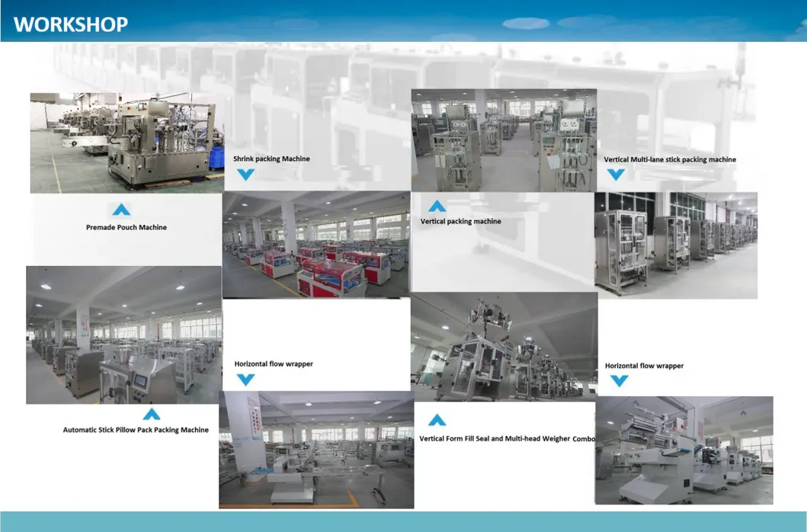The width and height of the screenshot is (807, 532).
Task: Click the arrow under the left Horizontal flow wrapper
Action: (245, 380)
